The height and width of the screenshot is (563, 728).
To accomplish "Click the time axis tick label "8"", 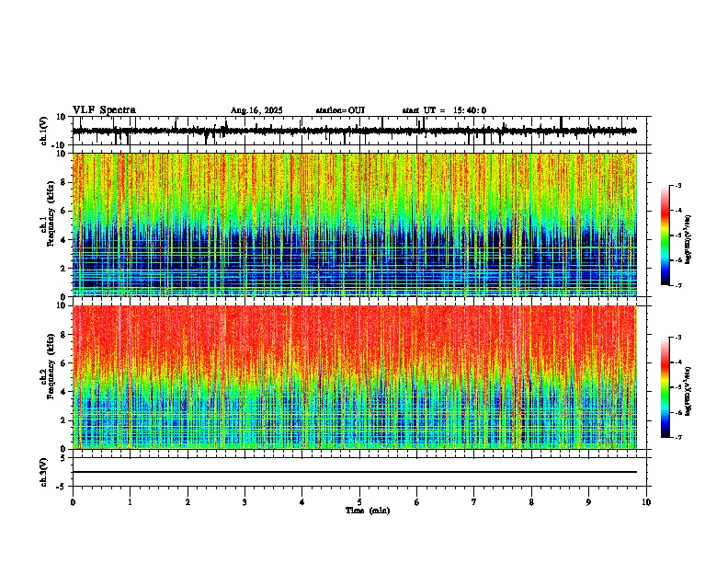I will click(x=531, y=502).
